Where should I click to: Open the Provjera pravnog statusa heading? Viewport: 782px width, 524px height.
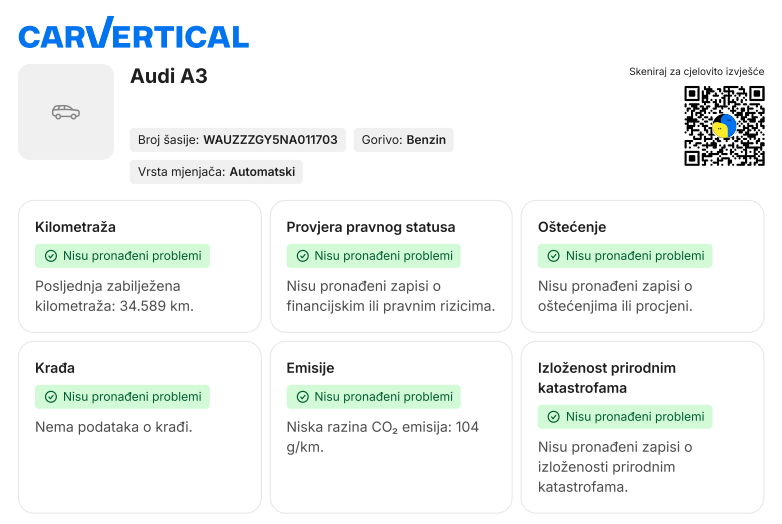370,227
